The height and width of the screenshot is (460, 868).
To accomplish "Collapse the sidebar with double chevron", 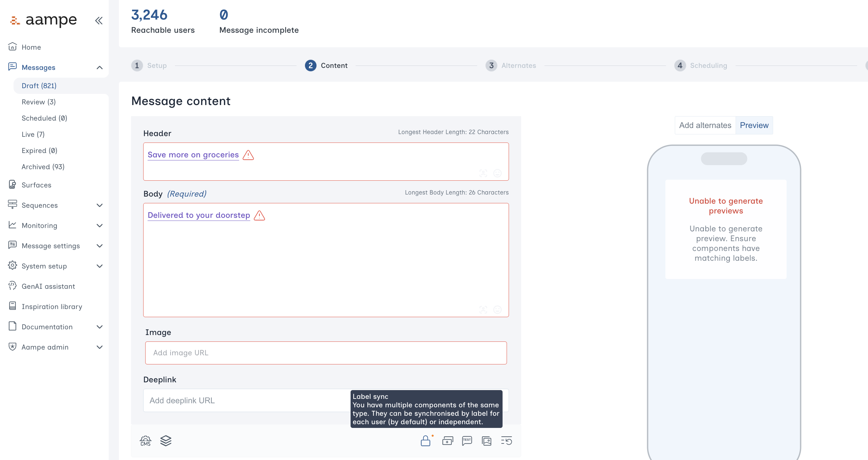I will (99, 21).
